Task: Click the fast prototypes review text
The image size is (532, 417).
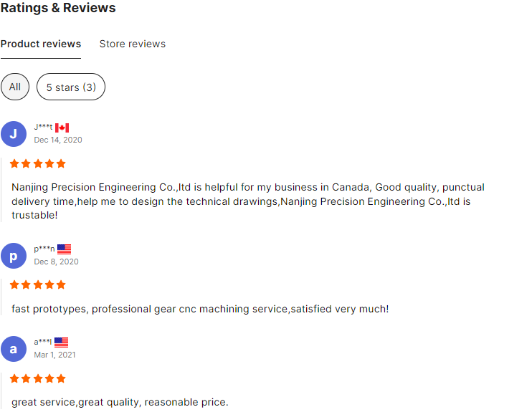Action: click(200, 310)
